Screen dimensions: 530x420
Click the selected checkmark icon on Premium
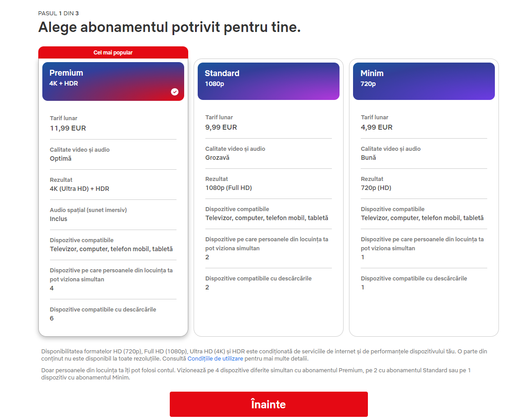tap(175, 92)
